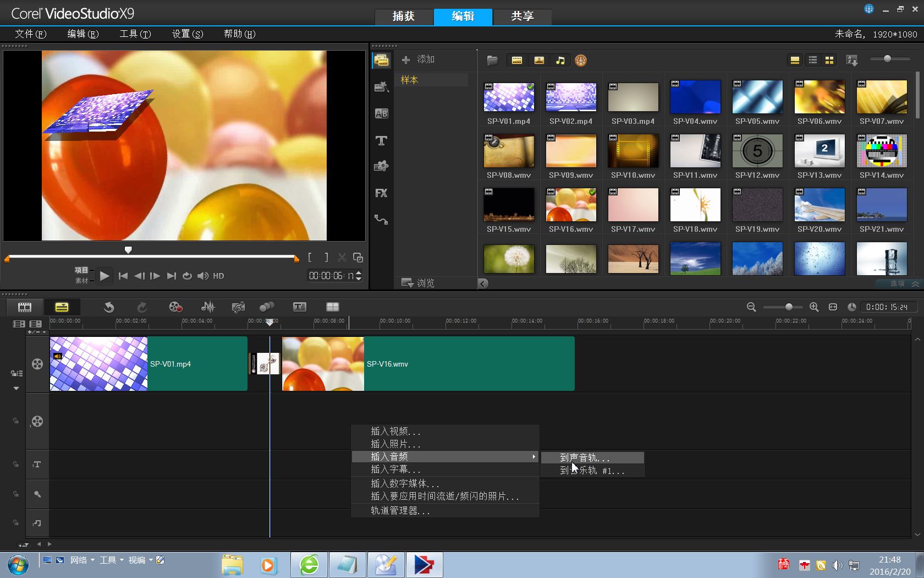Select the 样本 library folder

pos(432,80)
